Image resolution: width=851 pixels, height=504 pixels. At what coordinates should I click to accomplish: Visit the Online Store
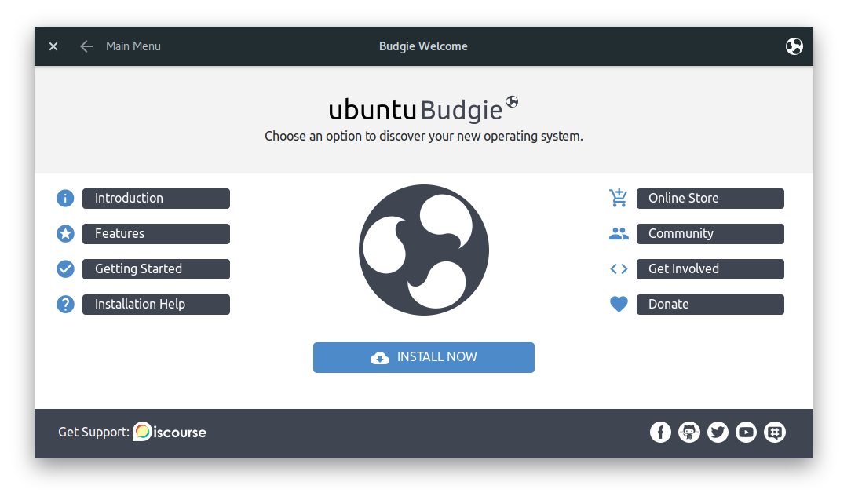point(710,199)
